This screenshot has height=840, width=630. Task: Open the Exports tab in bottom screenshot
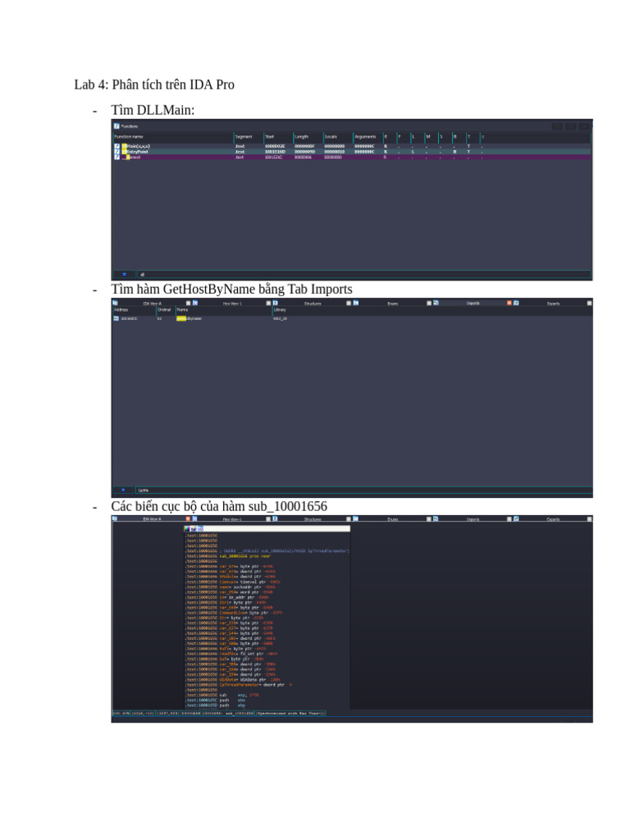click(554, 519)
